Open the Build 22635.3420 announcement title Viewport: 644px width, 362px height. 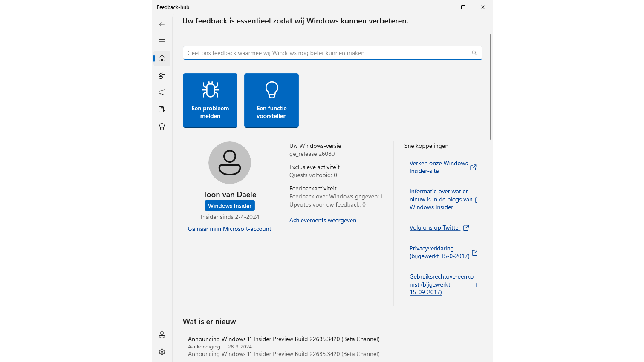point(284,339)
